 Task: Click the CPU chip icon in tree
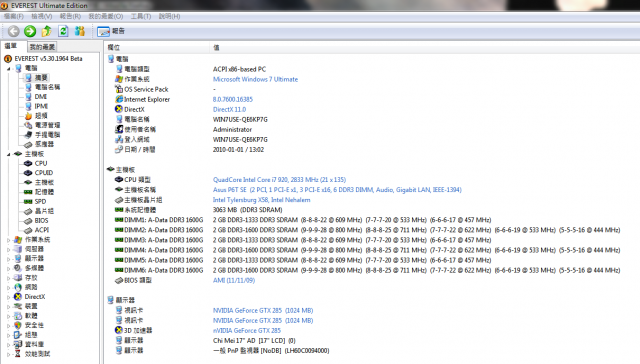(x=28, y=163)
